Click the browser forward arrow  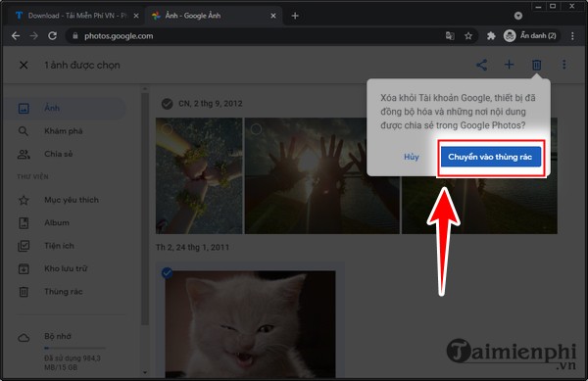point(33,36)
